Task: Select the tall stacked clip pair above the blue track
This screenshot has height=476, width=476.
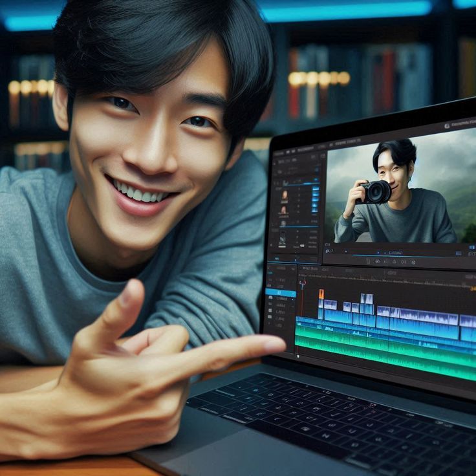Action: pos(367,303)
